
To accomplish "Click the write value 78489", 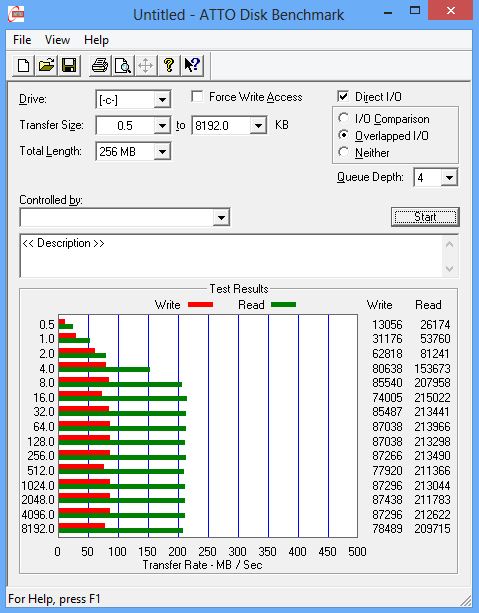I will [x=387, y=529].
